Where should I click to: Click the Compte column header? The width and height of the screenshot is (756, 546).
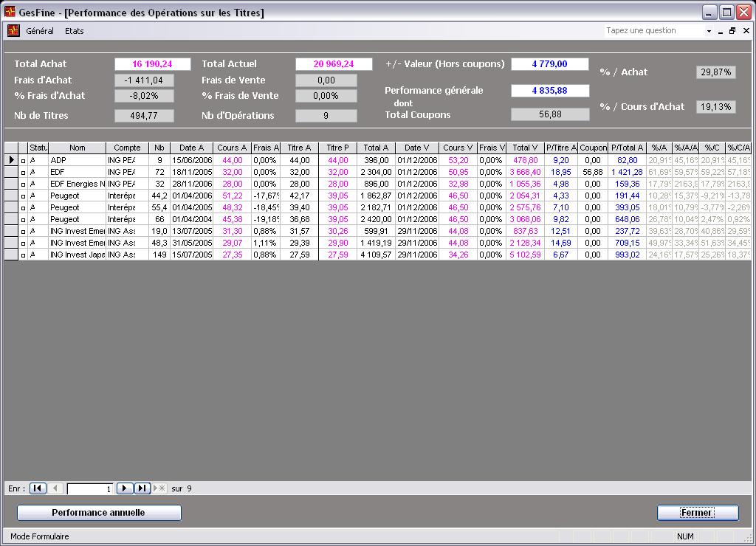click(x=127, y=148)
